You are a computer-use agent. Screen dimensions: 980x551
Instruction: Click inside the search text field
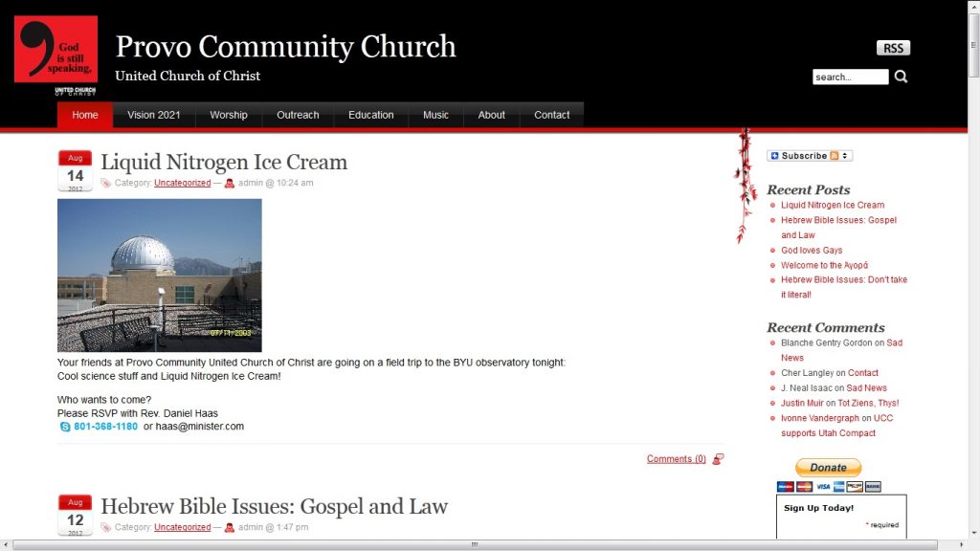(x=850, y=77)
